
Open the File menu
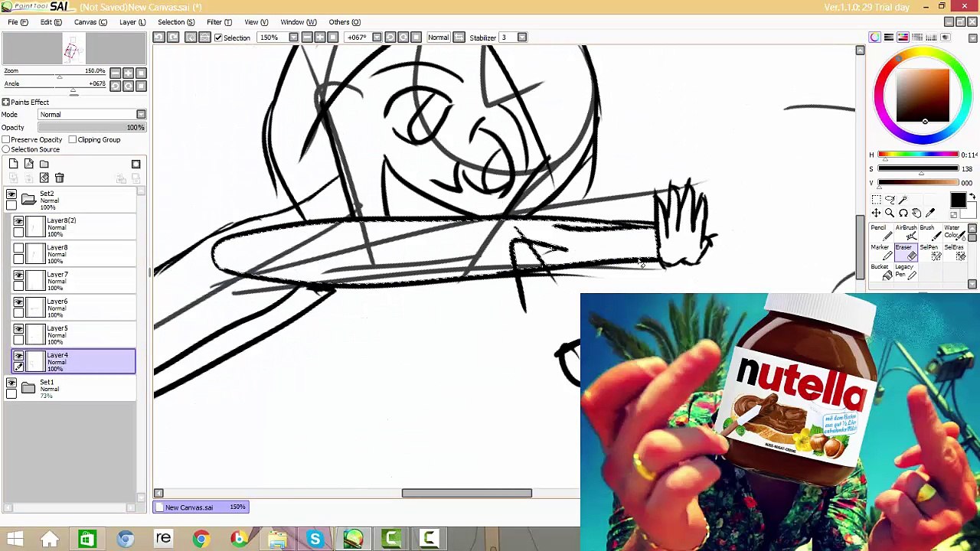tap(18, 22)
